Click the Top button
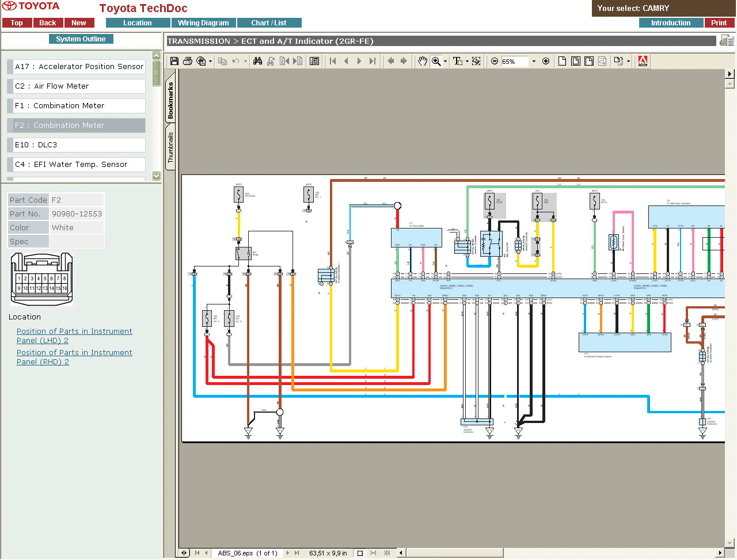 pos(17,23)
